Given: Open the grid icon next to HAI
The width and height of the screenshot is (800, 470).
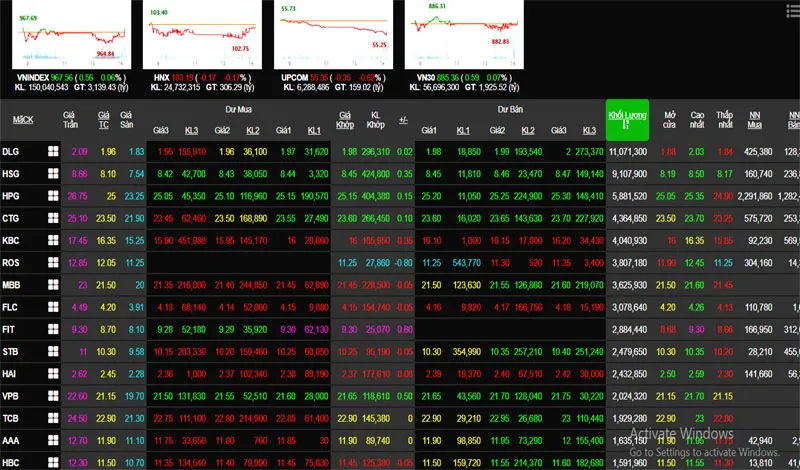Looking at the screenshot, I should pyautogui.click(x=53, y=374).
